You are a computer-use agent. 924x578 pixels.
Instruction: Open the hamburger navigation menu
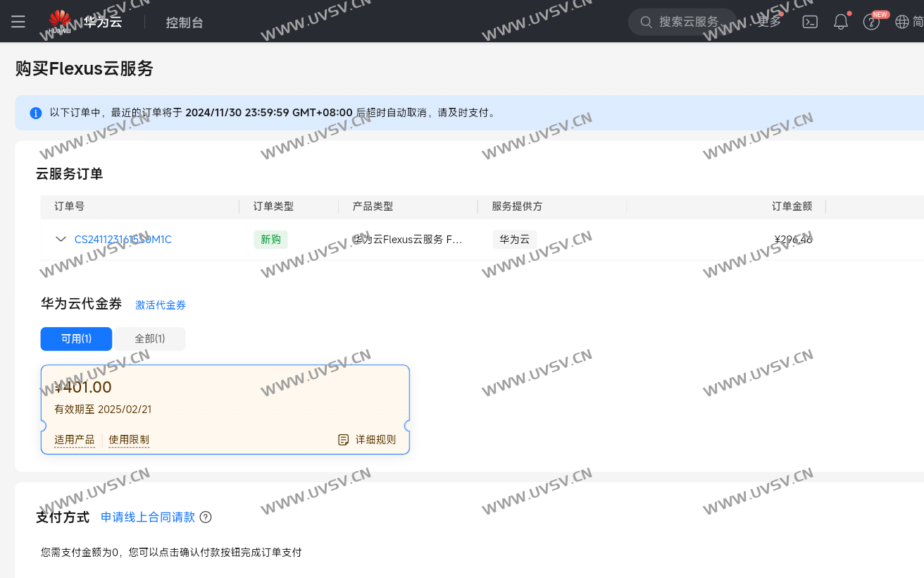coord(18,22)
